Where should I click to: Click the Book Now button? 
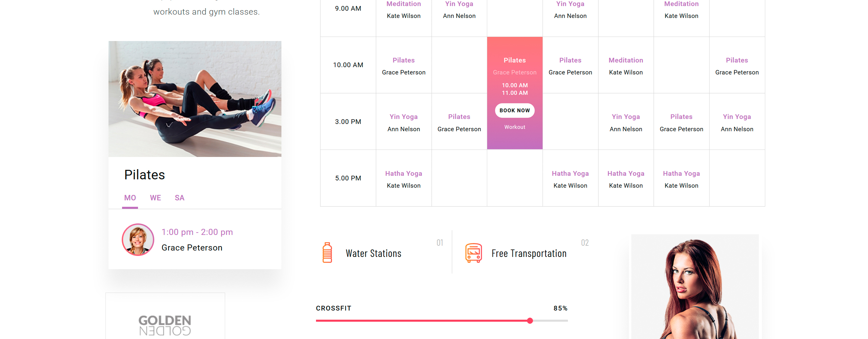[515, 111]
